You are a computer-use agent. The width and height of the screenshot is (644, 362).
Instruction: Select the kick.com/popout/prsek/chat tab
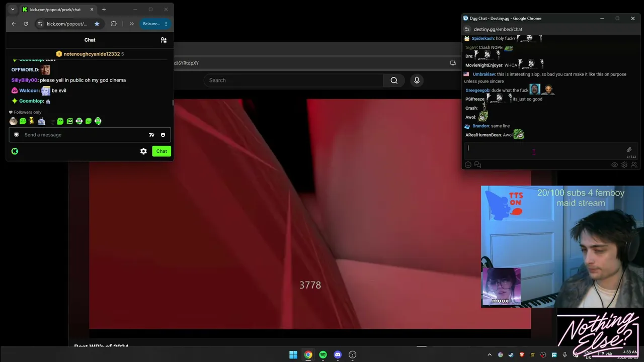58,10
